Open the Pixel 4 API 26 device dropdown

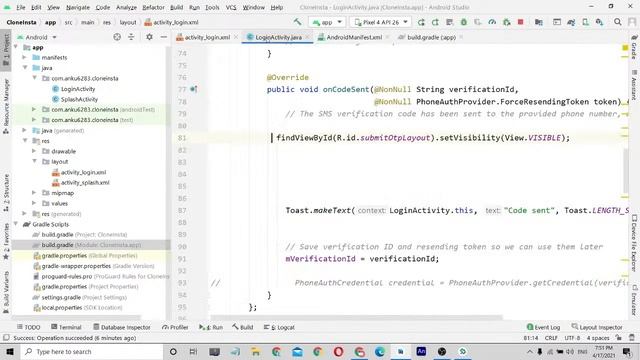(381, 22)
